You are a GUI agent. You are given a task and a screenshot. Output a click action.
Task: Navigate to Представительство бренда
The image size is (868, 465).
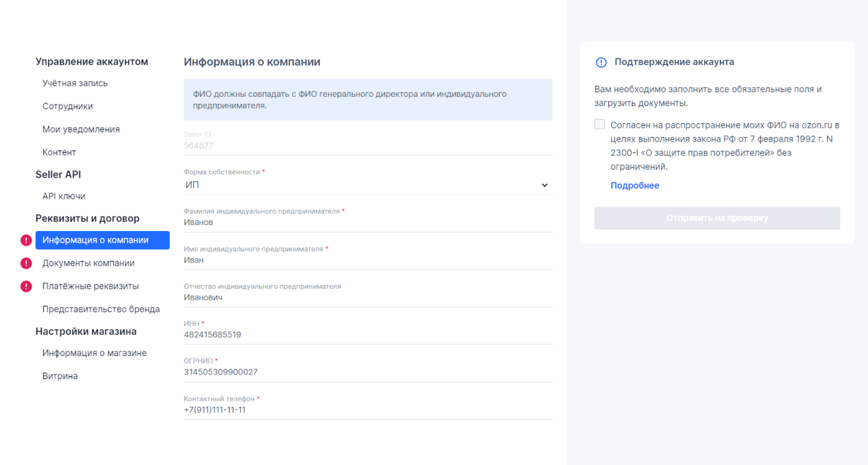click(101, 309)
